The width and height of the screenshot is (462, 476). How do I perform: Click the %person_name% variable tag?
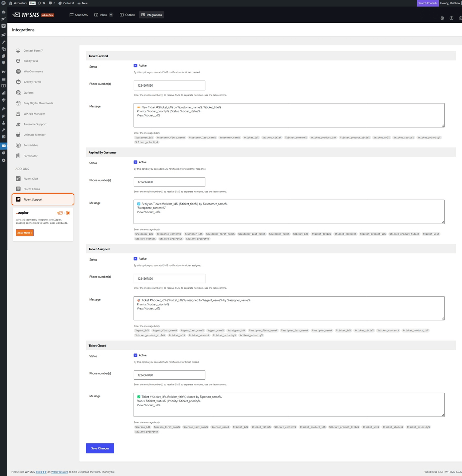coord(220,427)
